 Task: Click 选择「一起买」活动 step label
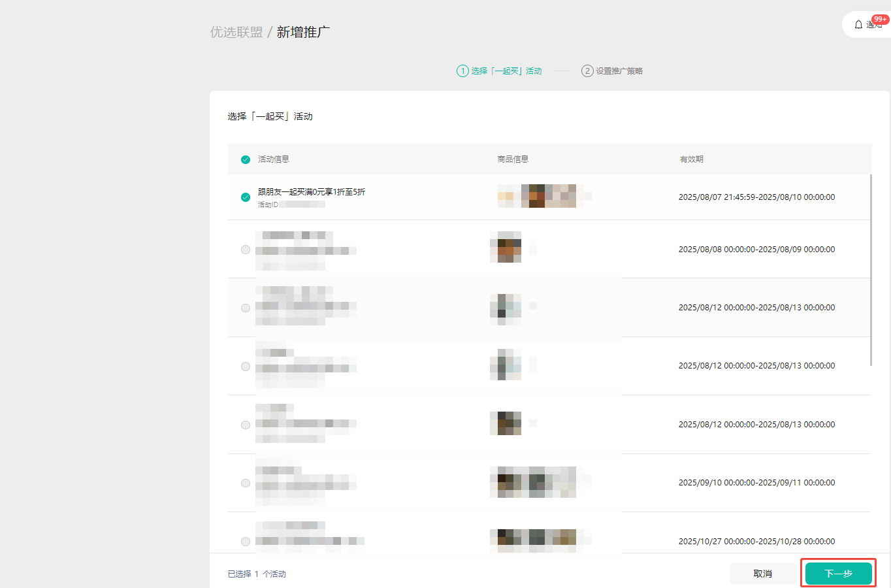[506, 71]
